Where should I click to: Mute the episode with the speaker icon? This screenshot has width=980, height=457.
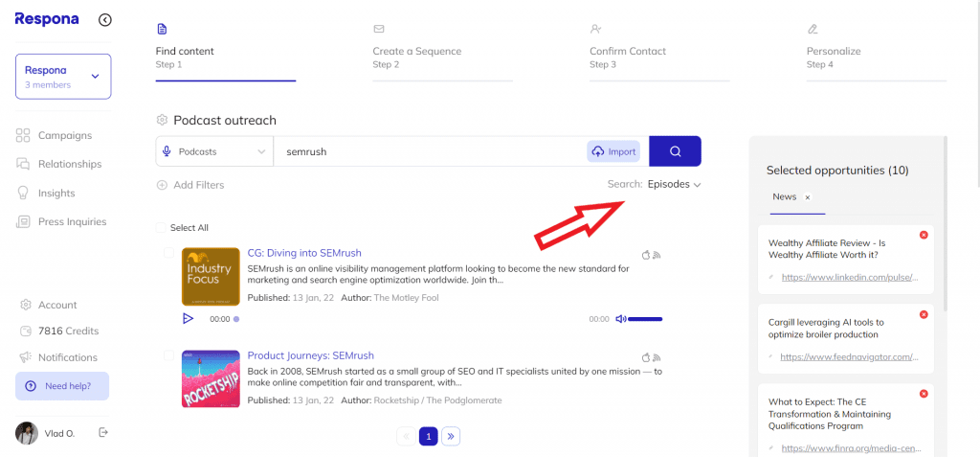(x=620, y=319)
